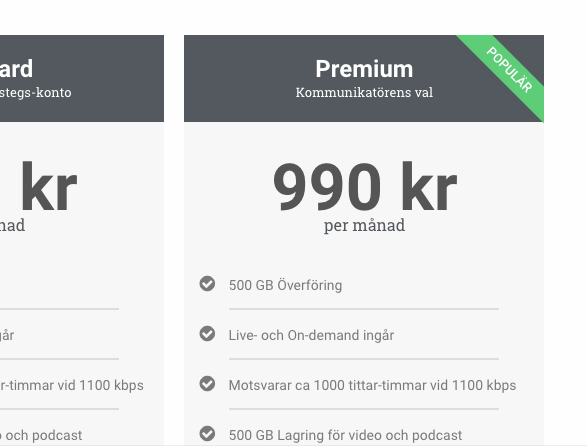This screenshot has height=446, width=587.
Task: Click the Live- och On-demand ingår text
Action: click(x=311, y=335)
